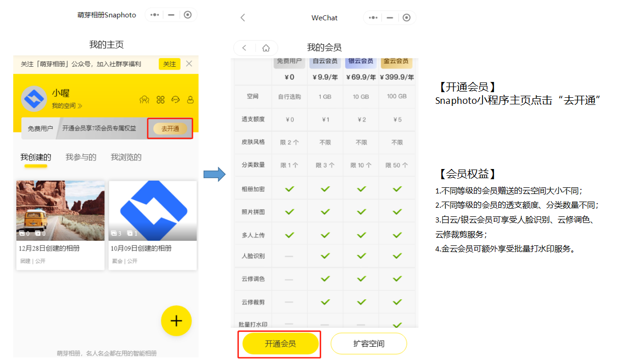
Task: Select the 免费用户 plan column header
Action: coord(289,62)
